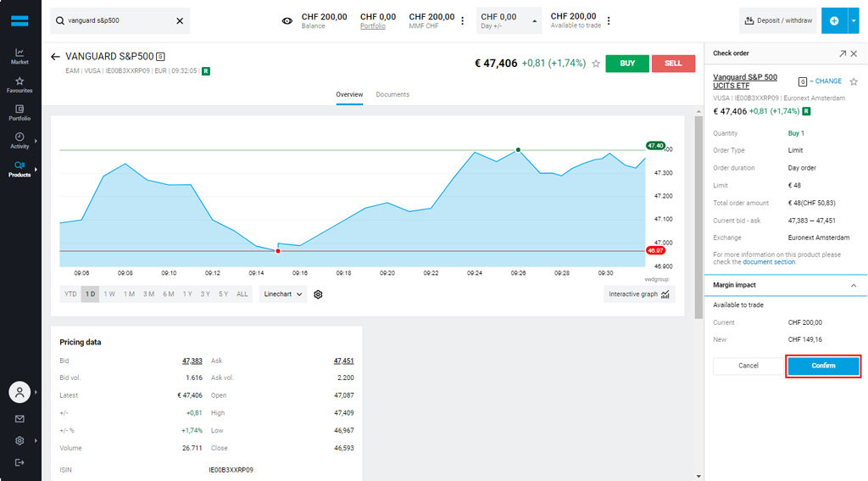Expand the check order panel with arrow icon
Screen dimensions: 868x481
coord(842,53)
